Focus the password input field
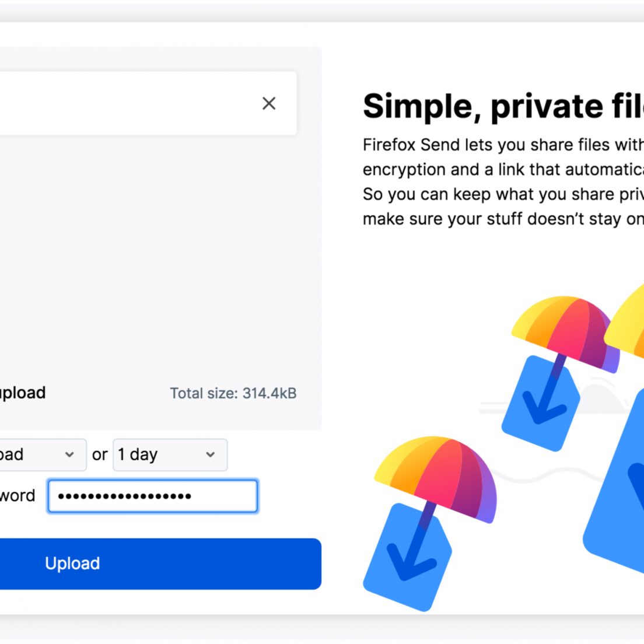The height and width of the screenshot is (644, 644). 153,496
